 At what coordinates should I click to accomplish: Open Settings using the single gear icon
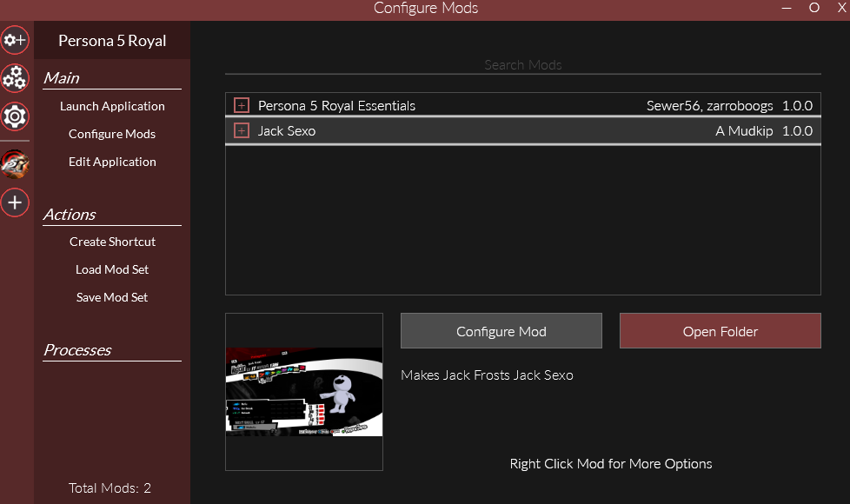(15, 116)
